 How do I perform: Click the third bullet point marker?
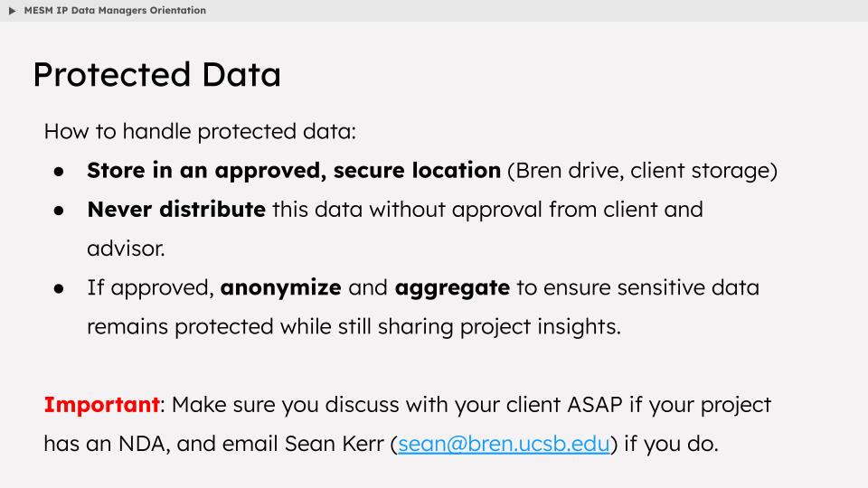tap(59, 289)
